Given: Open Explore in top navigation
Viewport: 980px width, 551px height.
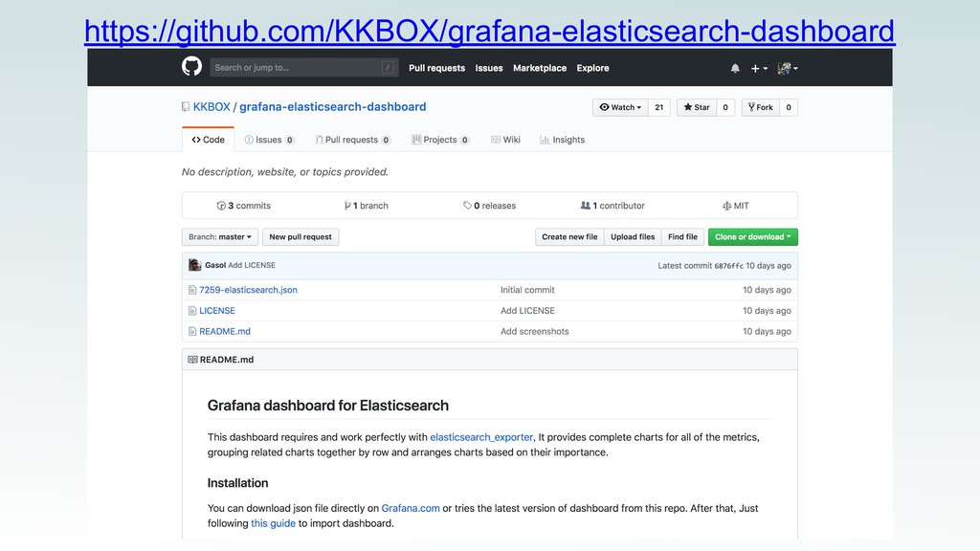Looking at the screenshot, I should coord(592,68).
